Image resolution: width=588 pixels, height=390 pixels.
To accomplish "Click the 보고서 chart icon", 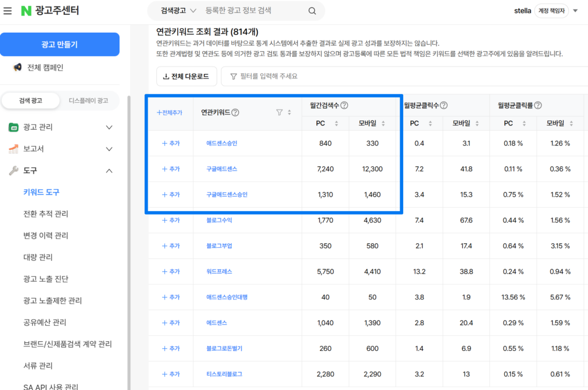I will tap(14, 149).
